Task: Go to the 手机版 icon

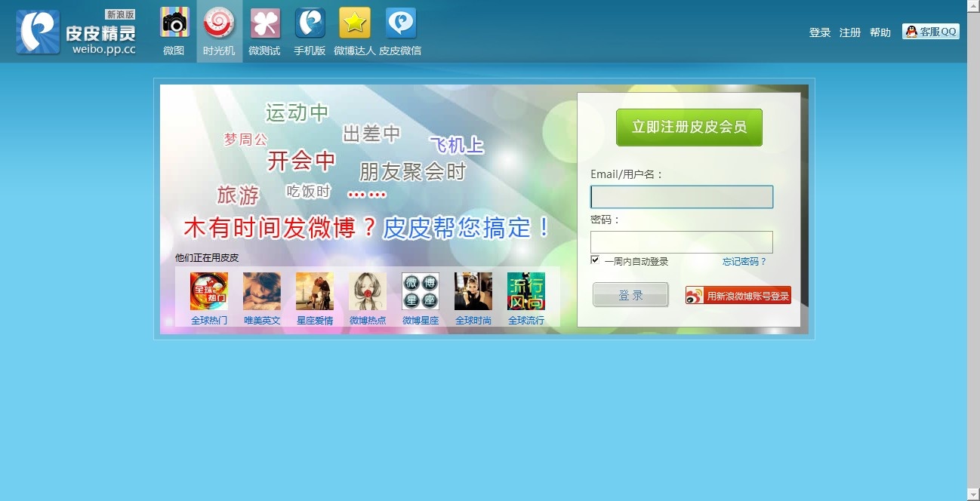Action: [310, 23]
